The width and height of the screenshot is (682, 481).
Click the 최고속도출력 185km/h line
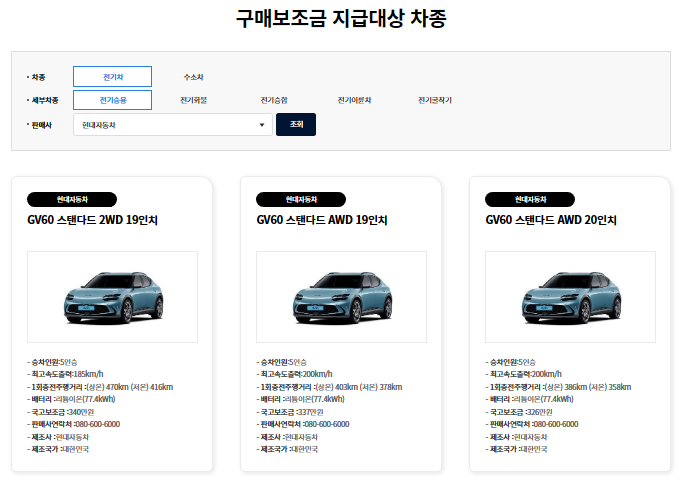point(65,374)
